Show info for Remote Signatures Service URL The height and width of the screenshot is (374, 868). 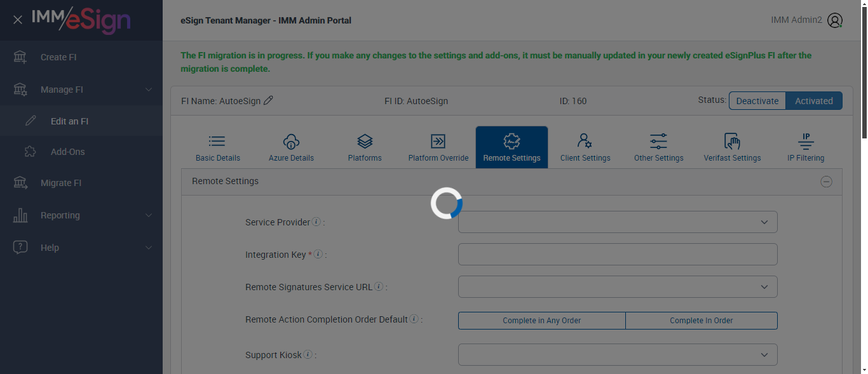click(379, 286)
